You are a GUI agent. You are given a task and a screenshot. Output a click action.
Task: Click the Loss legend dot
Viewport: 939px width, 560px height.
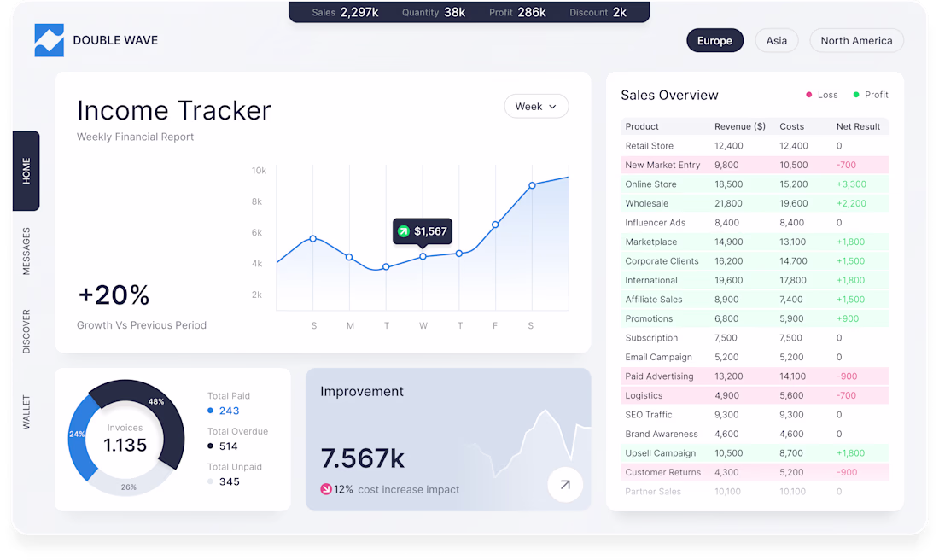click(x=808, y=95)
